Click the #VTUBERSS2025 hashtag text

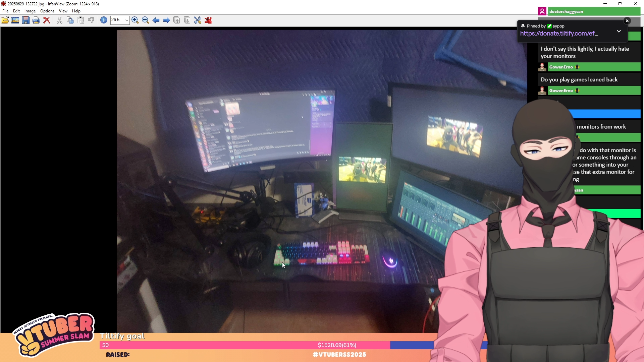339,355
